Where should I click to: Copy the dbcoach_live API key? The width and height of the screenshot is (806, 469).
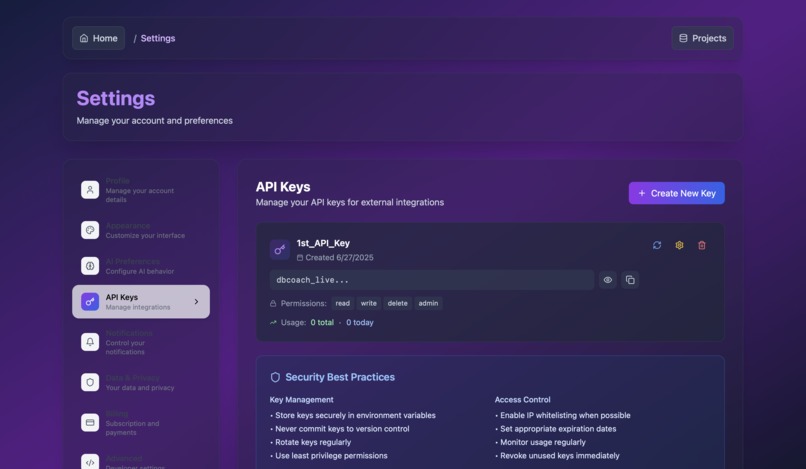tap(630, 280)
